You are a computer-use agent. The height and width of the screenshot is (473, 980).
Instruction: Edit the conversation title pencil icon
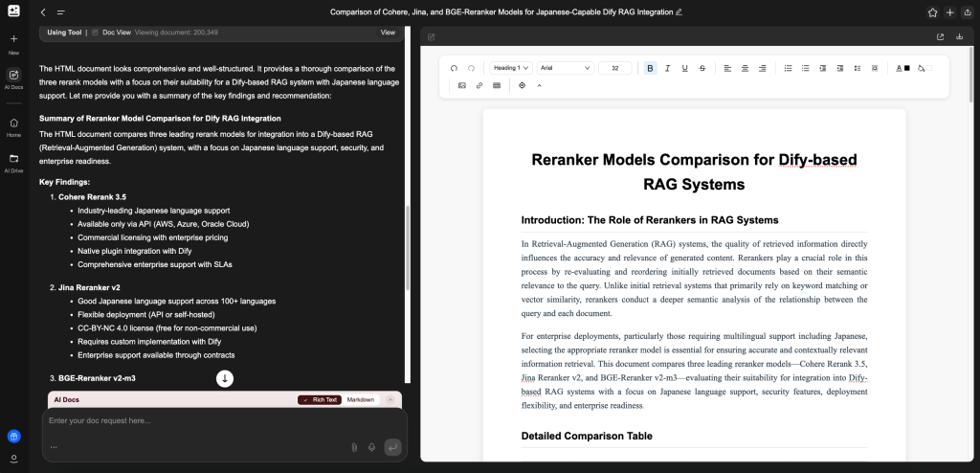click(679, 11)
